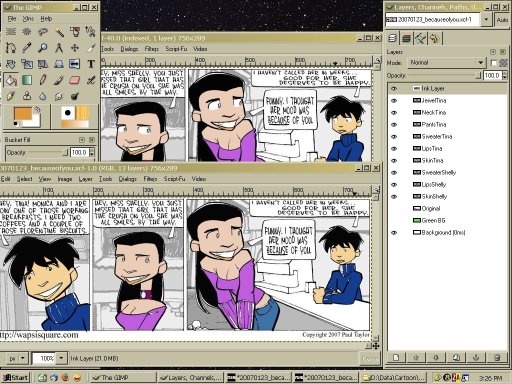Select the Blend gradient tool
The image size is (512, 384).
pos(27,80)
